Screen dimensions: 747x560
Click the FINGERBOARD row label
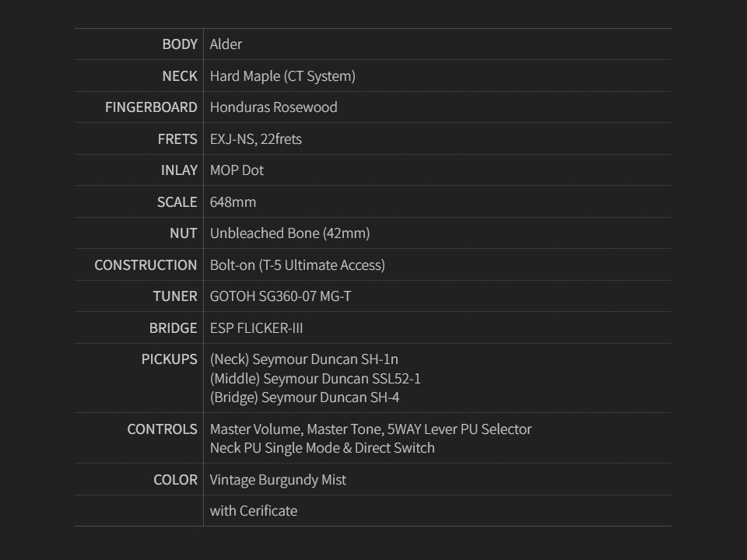click(151, 107)
